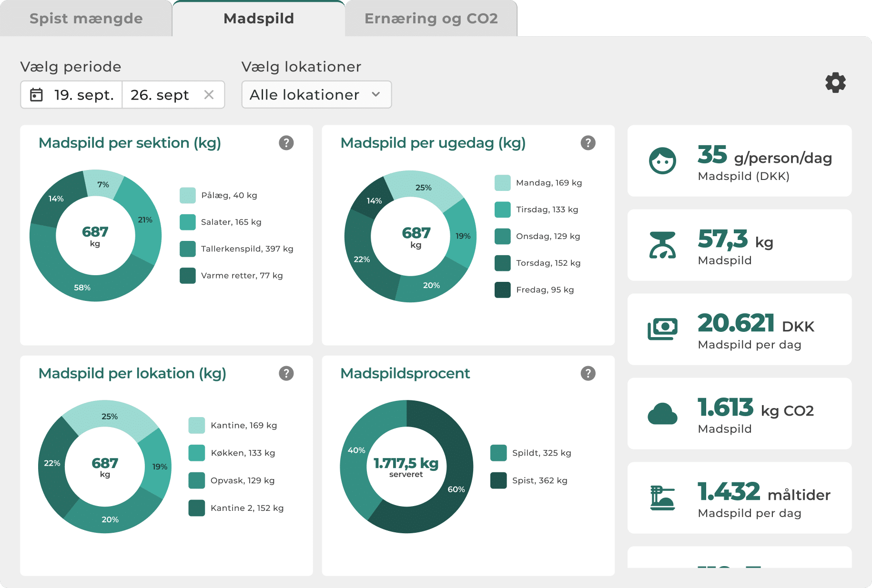Click the Torsdag legend color swatch
The width and height of the screenshot is (872, 588).
click(503, 263)
